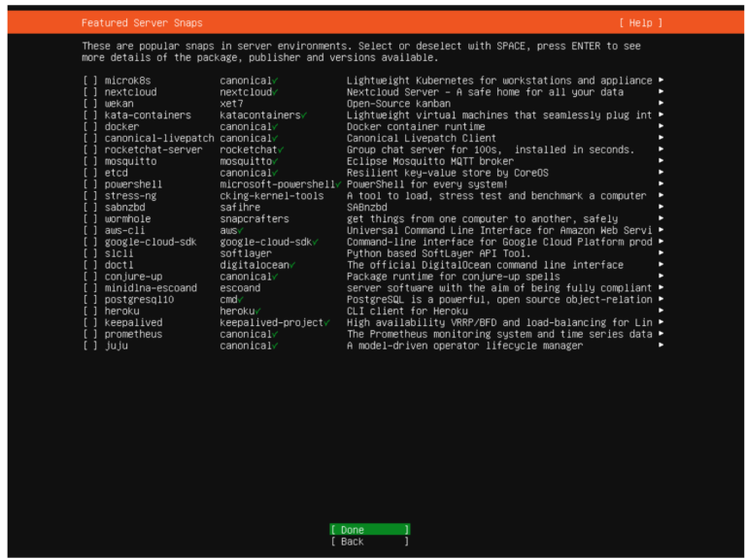Expand details arrow for heroku row

click(661, 312)
